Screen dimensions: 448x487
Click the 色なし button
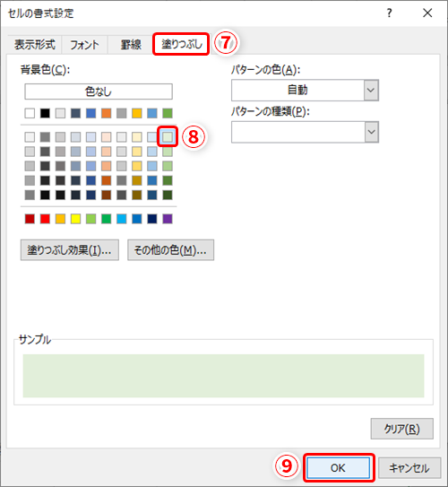click(x=99, y=91)
